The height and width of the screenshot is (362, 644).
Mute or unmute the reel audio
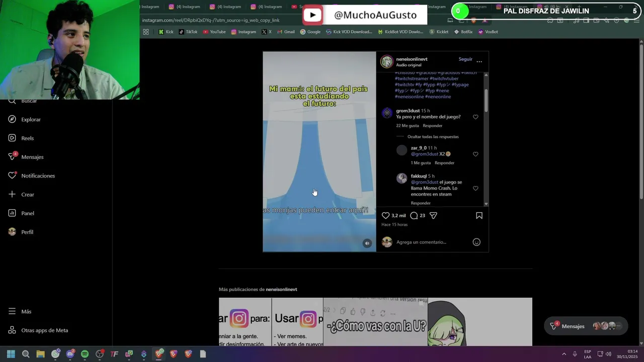(x=367, y=243)
